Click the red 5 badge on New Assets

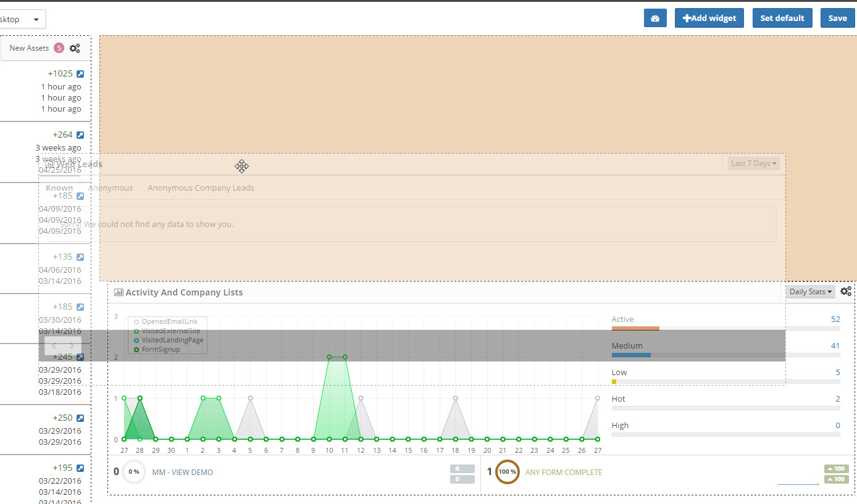59,48
